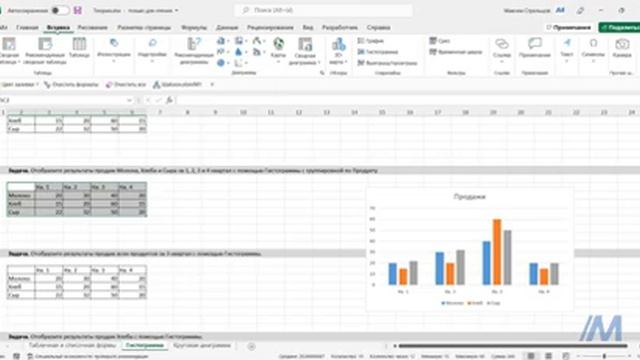Switch to Normal view in status bar

pos(531,356)
